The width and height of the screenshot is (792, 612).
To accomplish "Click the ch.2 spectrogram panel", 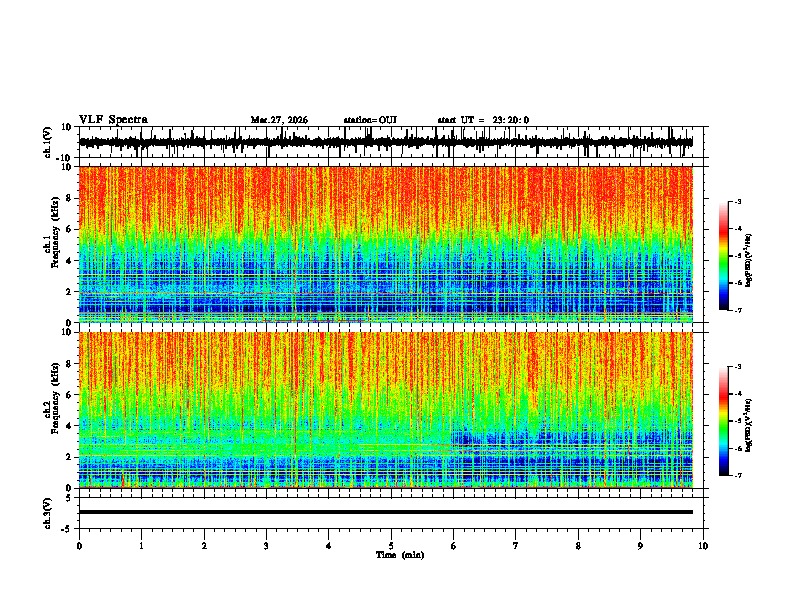I will [x=386, y=410].
